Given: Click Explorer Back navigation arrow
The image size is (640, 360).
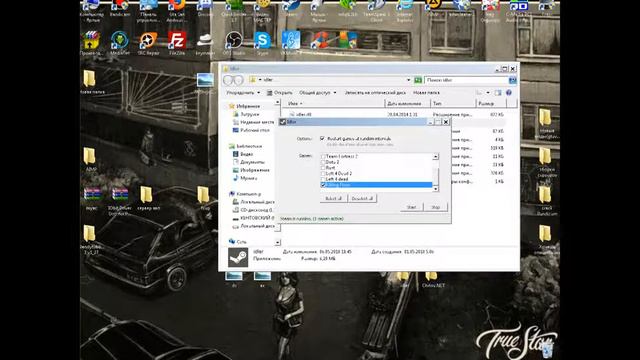Looking at the screenshot, I should click(x=229, y=80).
